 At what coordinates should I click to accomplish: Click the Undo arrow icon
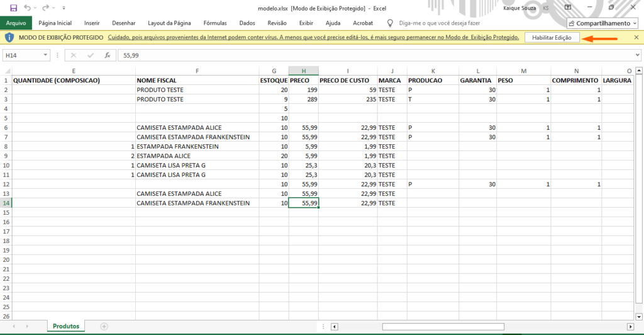coord(28,8)
